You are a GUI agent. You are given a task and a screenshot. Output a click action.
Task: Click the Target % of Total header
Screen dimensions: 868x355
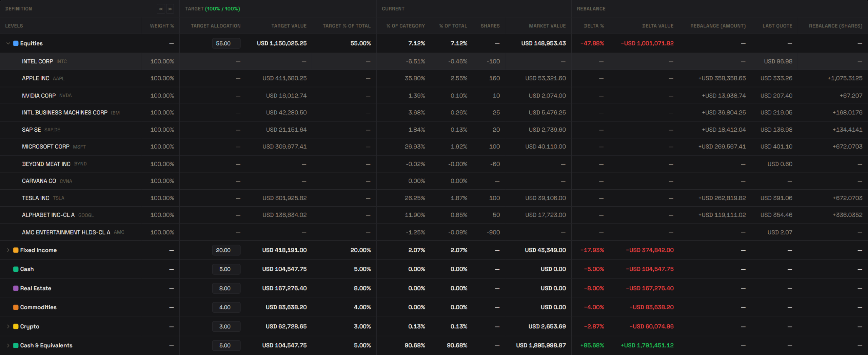347,26
